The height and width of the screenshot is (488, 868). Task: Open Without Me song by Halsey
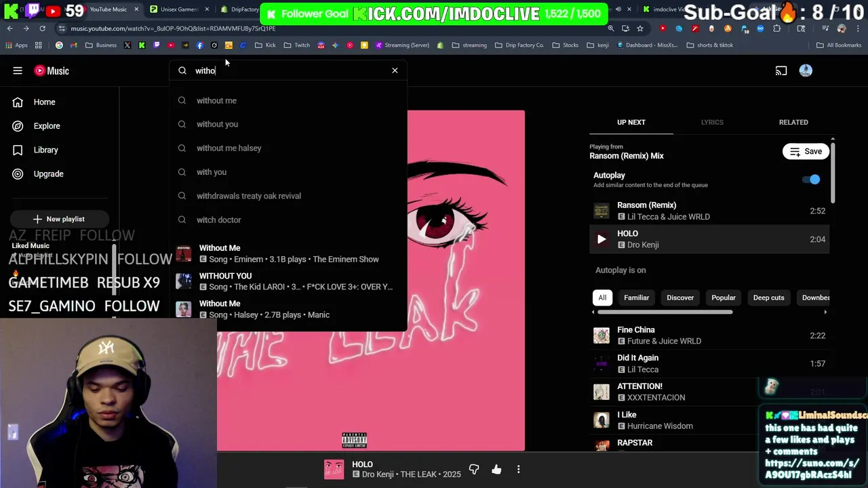point(288,309)
